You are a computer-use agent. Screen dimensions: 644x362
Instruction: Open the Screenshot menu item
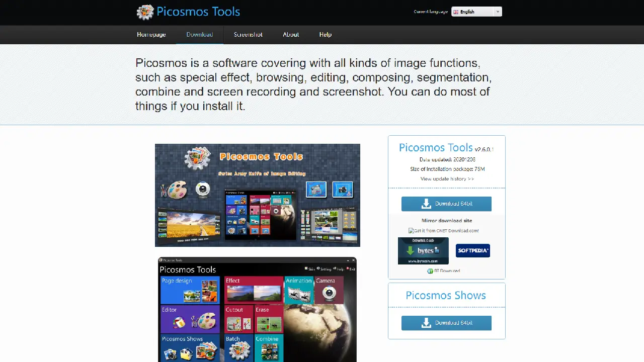click(x=248, y=35)
